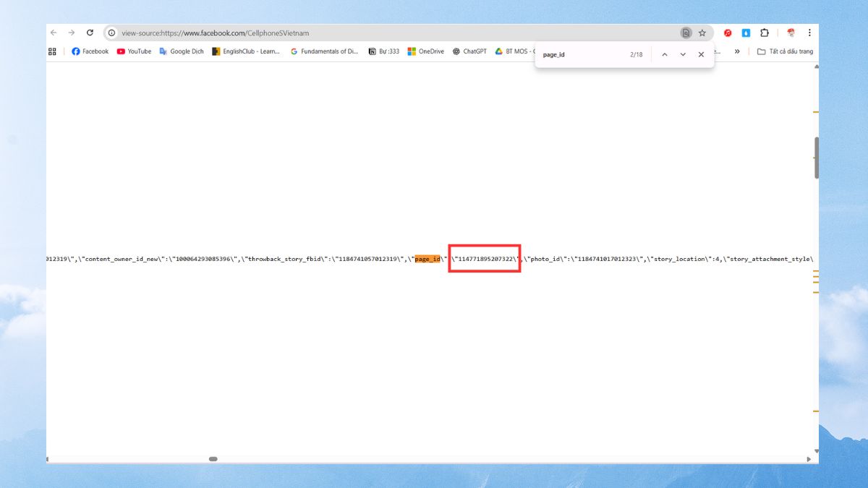This screenshot has height=488, width=868.
Task: Open the Bư :333 Notion bookmark
Action: (384, 51)
